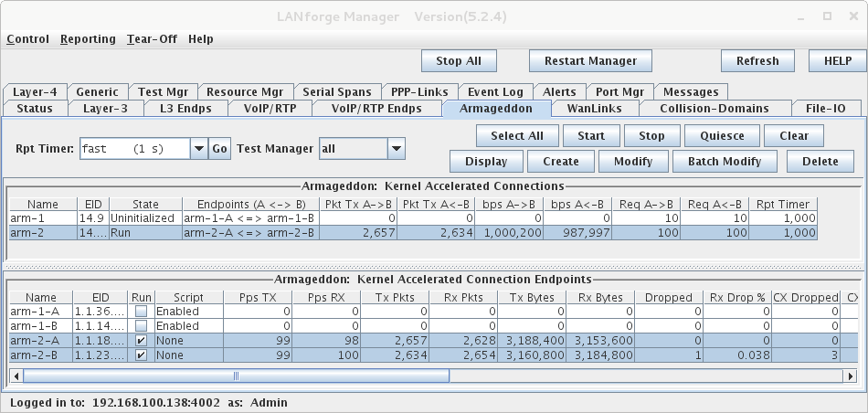Click endpoints scrollbar left arrow
The image size is (868, 413).
click(16, 376)
